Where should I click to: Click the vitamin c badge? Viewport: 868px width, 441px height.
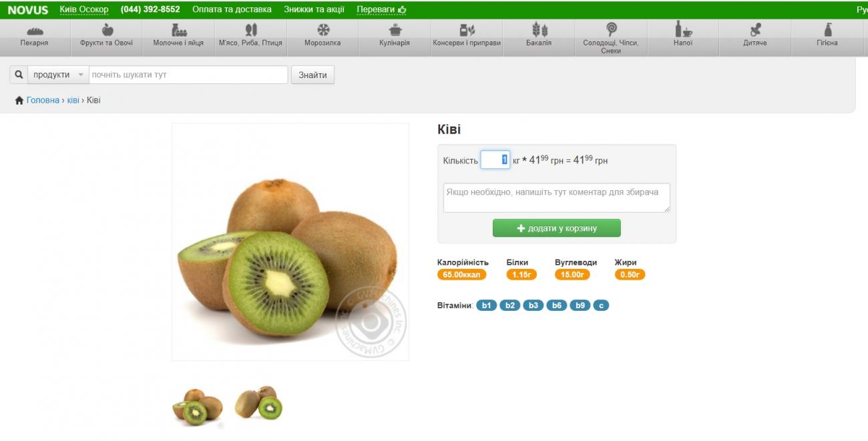point(601,306)
